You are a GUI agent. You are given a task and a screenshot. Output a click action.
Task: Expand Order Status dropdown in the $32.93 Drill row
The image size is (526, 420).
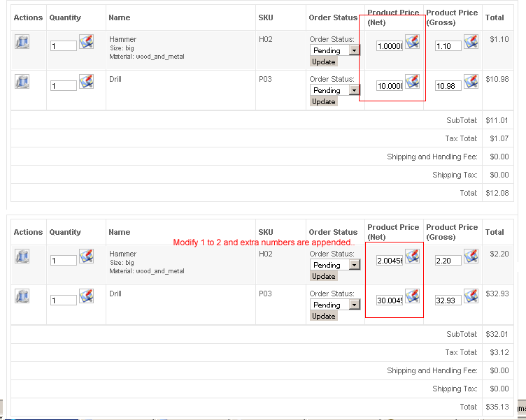coord(355,305)
